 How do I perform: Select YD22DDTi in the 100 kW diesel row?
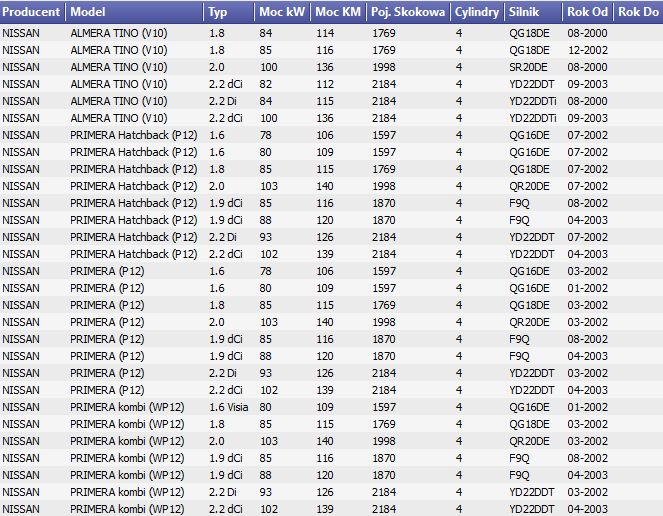[533, 118]
